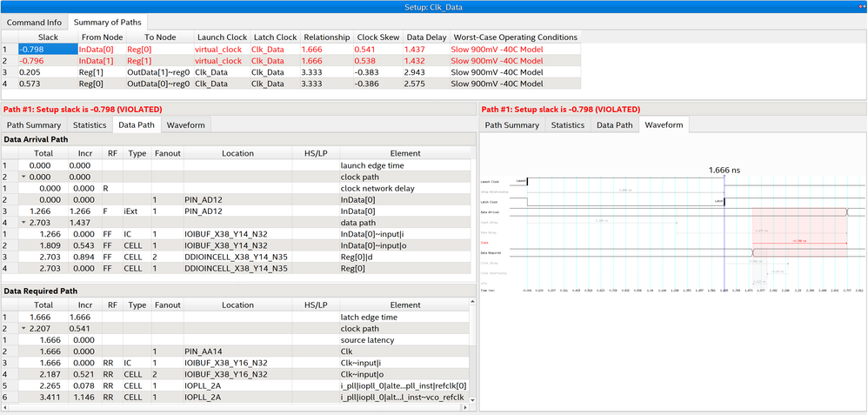Switch to the Command Info tab
Screen dimensions: 868x415
pyautogui.click(x=34, y=21)
